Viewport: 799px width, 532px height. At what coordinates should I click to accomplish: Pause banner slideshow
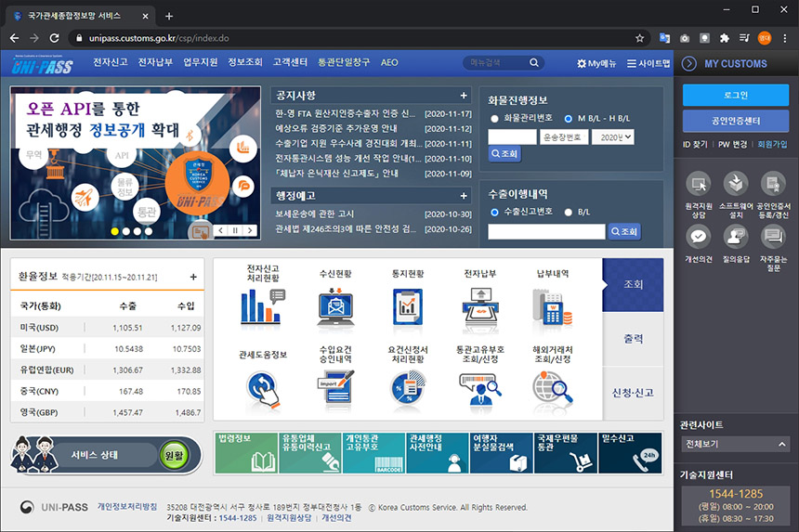coord(235,230)
